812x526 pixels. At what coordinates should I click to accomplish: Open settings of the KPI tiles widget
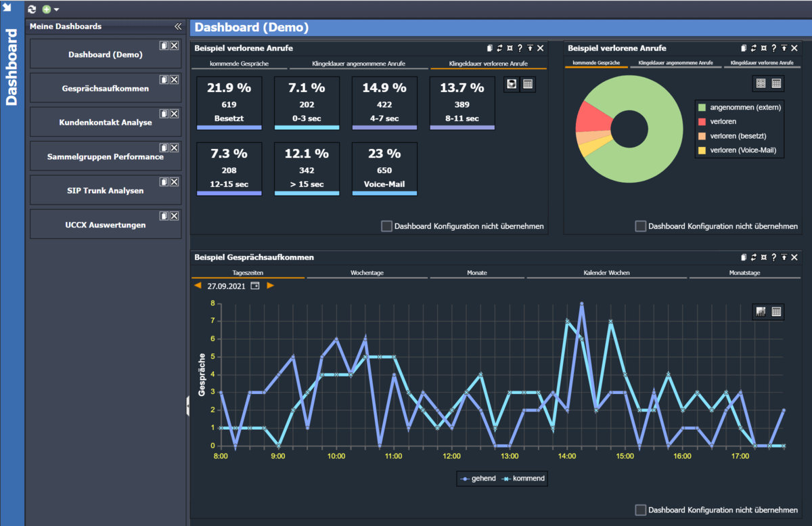coord(510,48)
